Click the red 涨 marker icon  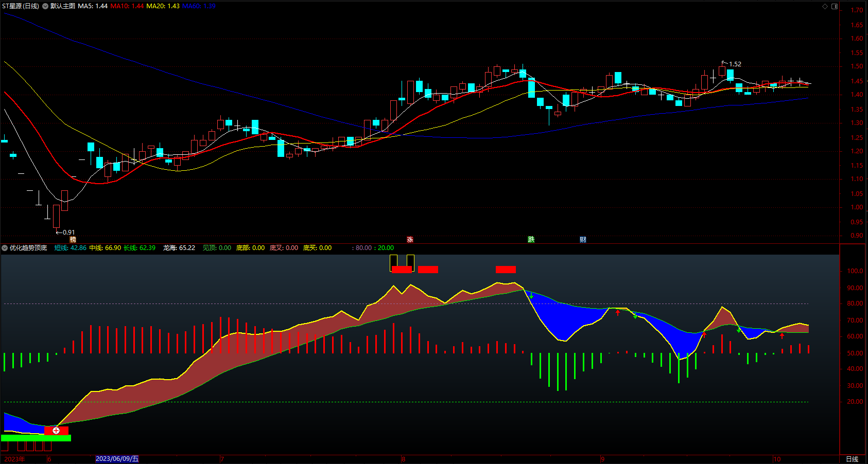(x=410, y=240)
